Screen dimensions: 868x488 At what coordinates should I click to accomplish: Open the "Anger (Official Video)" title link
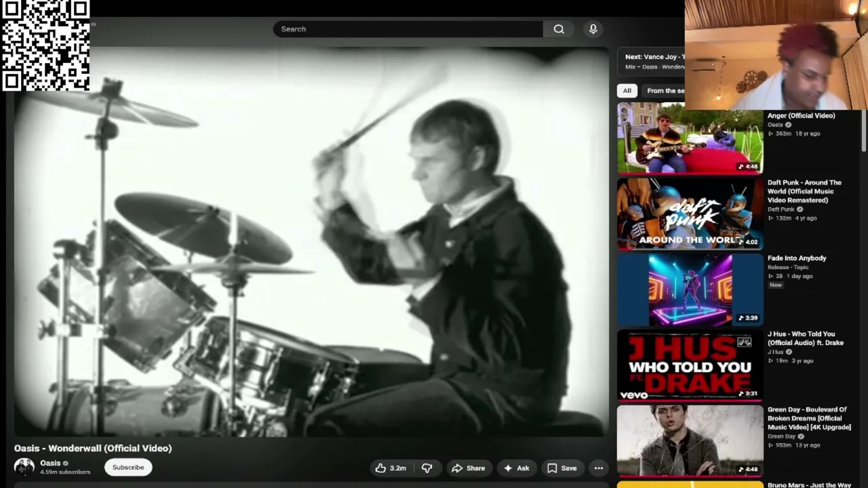(801, 115)
